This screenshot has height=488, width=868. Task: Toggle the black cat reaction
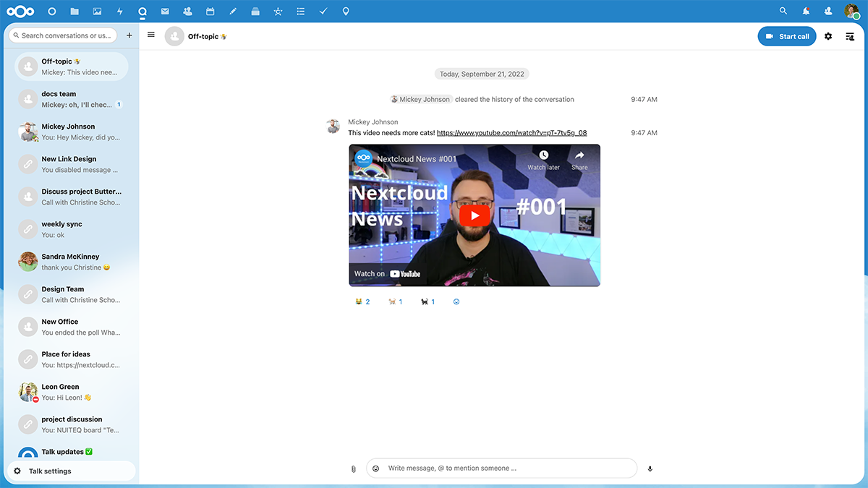point(427,301)
